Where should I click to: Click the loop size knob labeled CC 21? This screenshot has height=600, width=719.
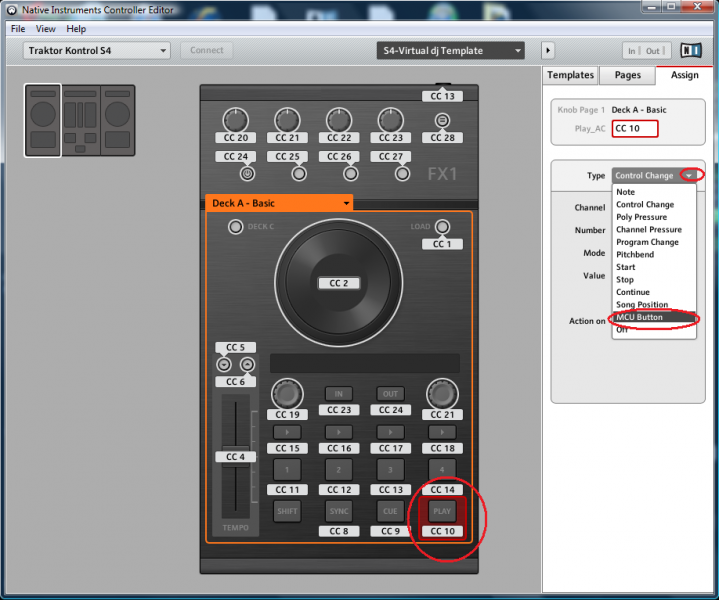coord(442,394)
